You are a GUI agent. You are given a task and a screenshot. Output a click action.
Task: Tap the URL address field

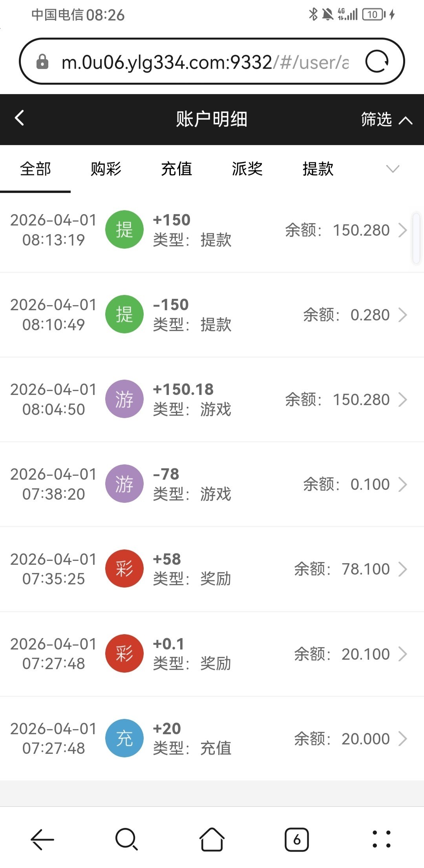(204, 62)
